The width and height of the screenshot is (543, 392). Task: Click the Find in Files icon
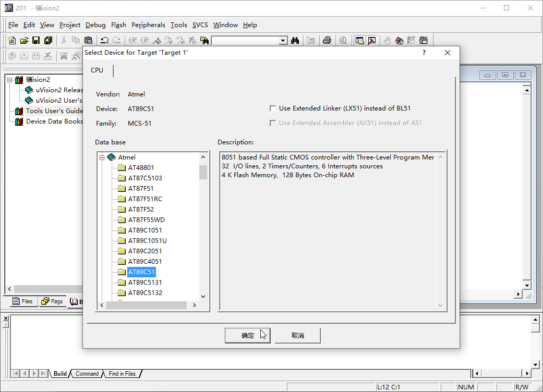[x=204, y=41]
